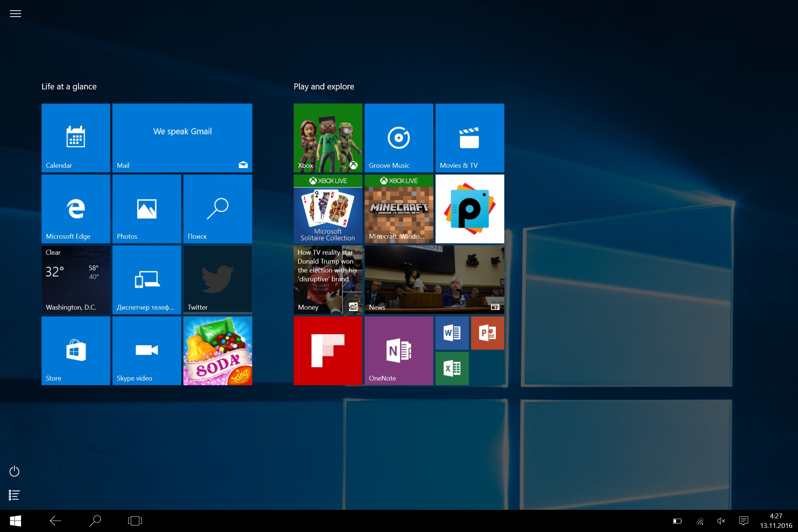Open the Calendar tile
This screenshot has height=532, width=798.
(76, 138)
